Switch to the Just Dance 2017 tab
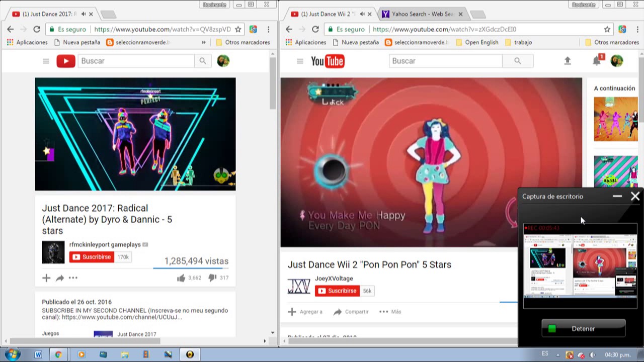Image resolution: width=644 pixels, height=362 pixels. click(x=49, y=14)
